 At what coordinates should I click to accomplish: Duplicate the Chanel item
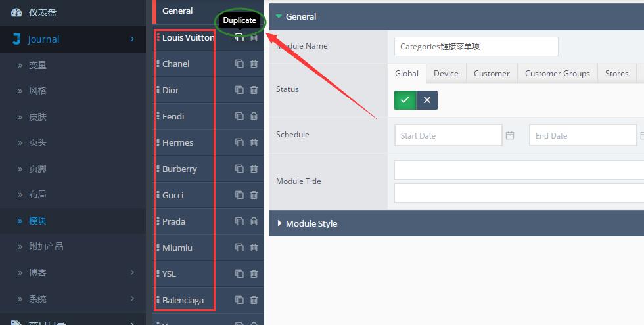tap(239, 64)
